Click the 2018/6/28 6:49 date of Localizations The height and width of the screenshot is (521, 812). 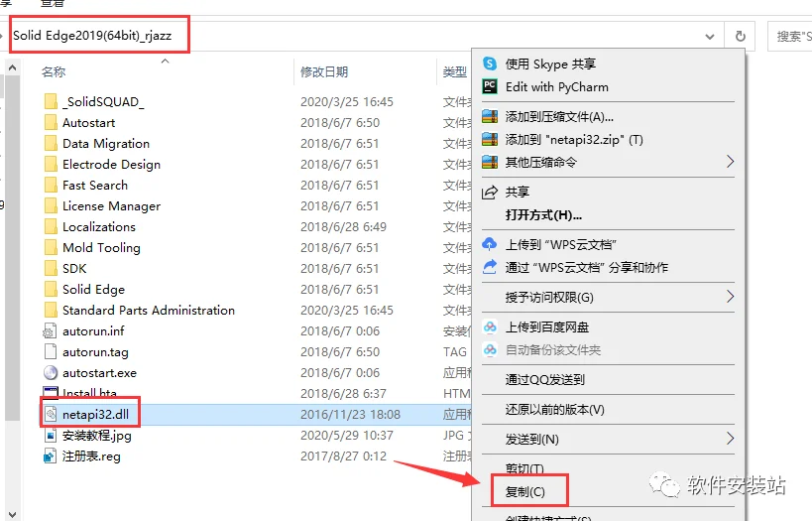coord(343,226)
